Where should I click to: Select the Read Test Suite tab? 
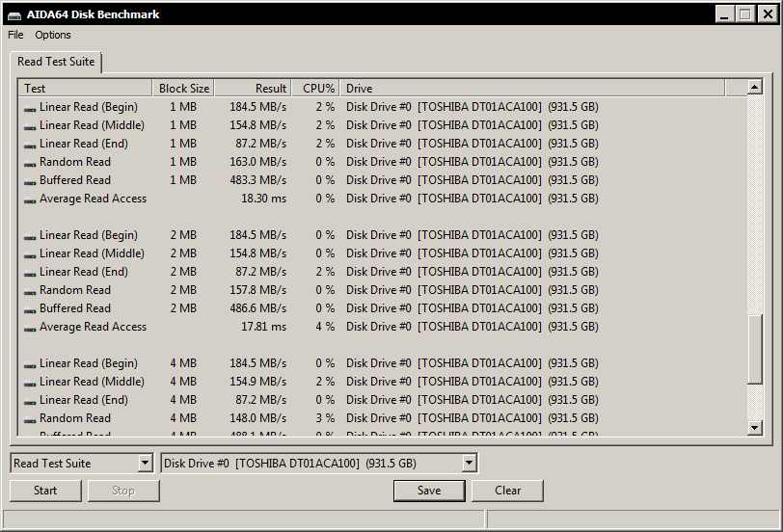point(56,62)
